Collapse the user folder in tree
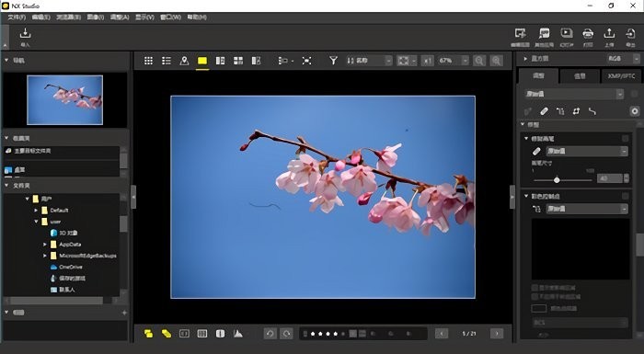The image size is (644, 354). [x=36, y=222]
